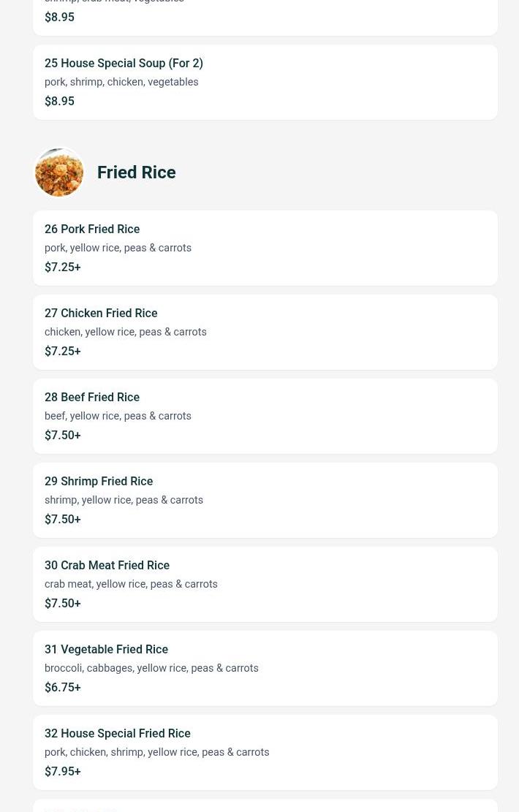Select 32 House Special Fried Rice
The width and height of the screenshot is (519, 812).
click(x=117, y=734)
